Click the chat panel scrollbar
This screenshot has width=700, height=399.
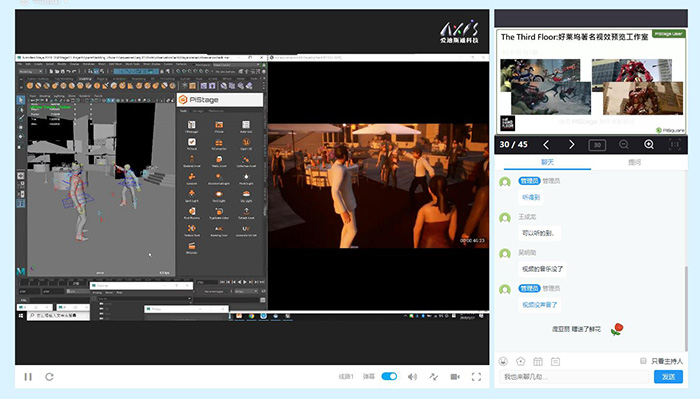pyautogui.click(x=686, y=308)
